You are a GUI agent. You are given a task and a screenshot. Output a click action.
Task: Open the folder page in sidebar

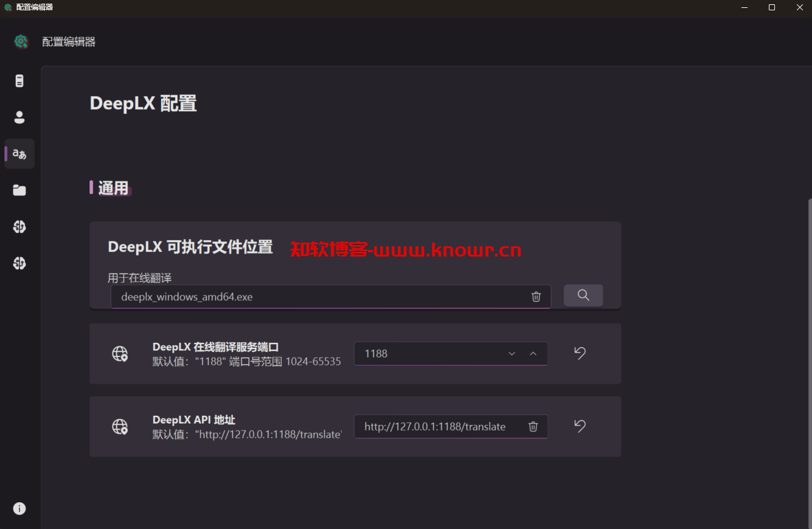tap(19, 190)
